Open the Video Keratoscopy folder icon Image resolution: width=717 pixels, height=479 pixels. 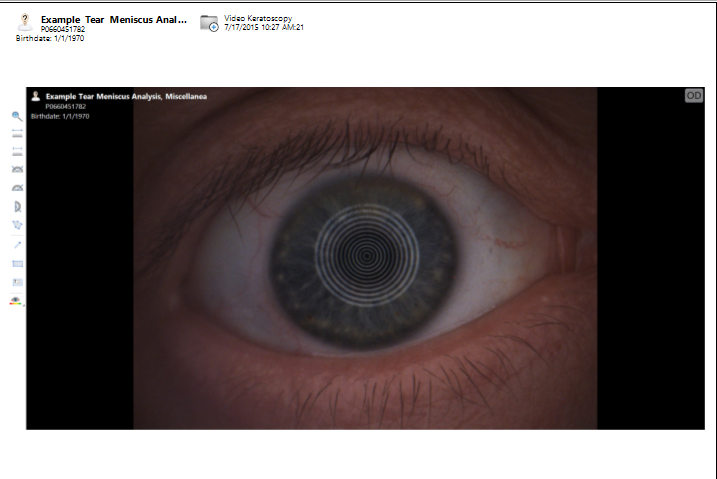click(209, 23)
